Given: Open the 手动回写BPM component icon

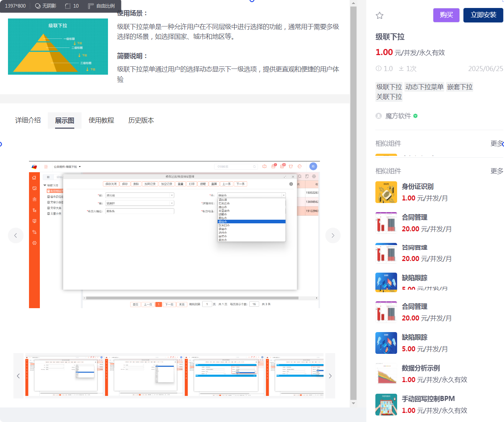Looking at the screenshot, I should point(386,405).
